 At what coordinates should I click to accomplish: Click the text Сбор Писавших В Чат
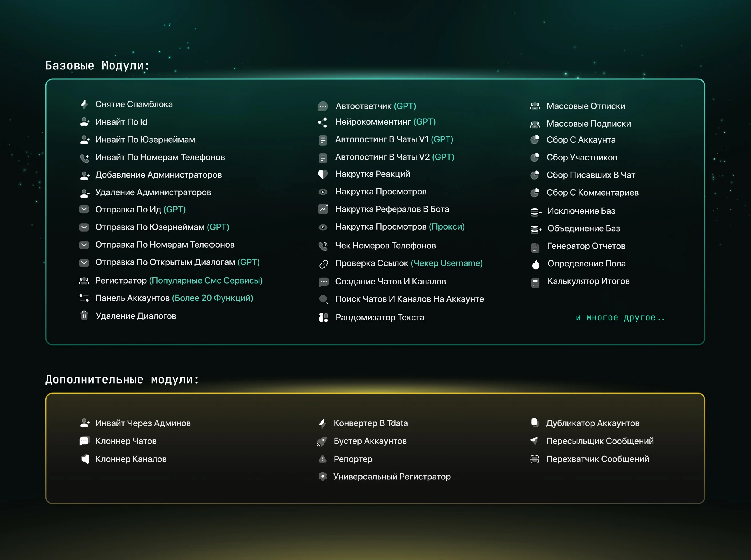pos(591,175)
